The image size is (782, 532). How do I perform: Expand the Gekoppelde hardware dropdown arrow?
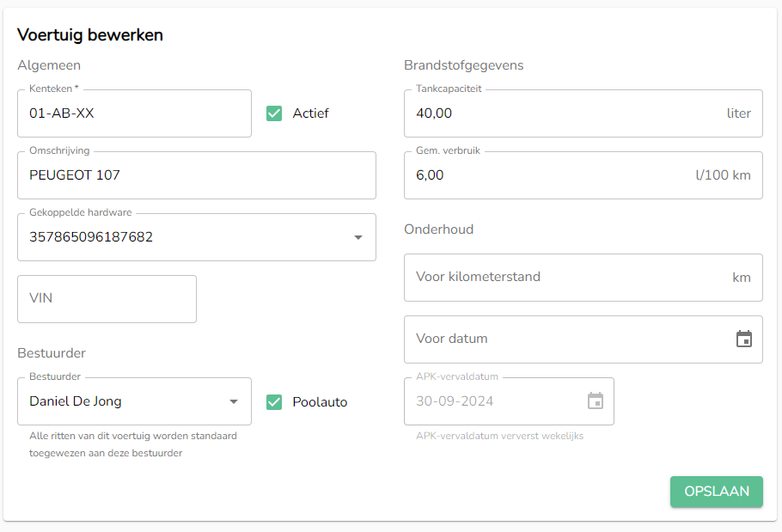(x=358, y=237)
